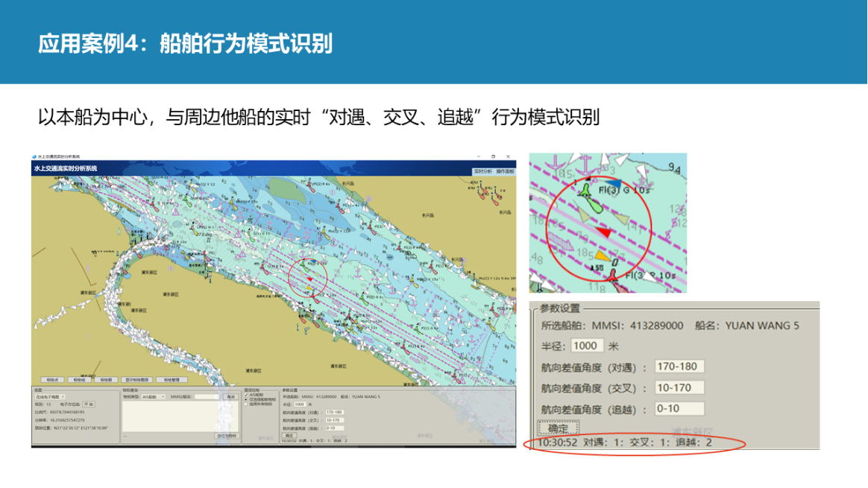Expand the 物标类型 AIS船舶 dropdown

tap(154, 397)
